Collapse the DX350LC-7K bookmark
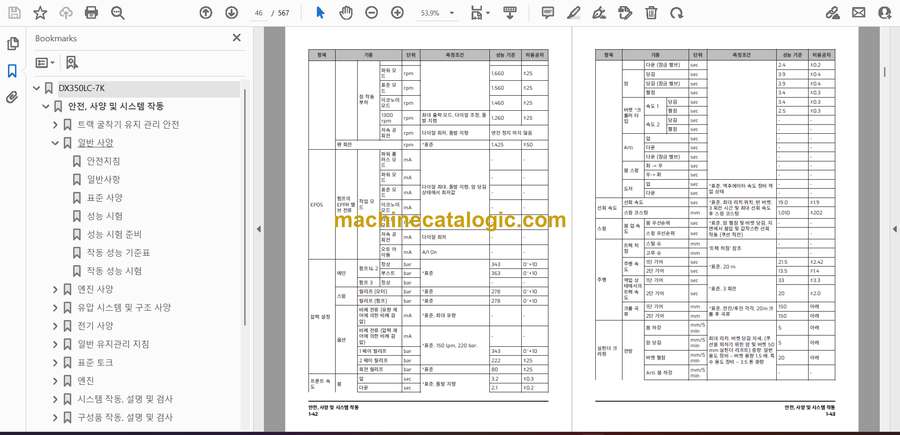Viewport: 900px width, 435px height. (37, 88)
